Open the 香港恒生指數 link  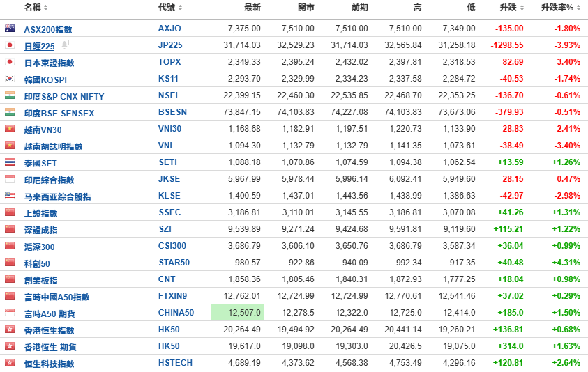coord(49,330)
